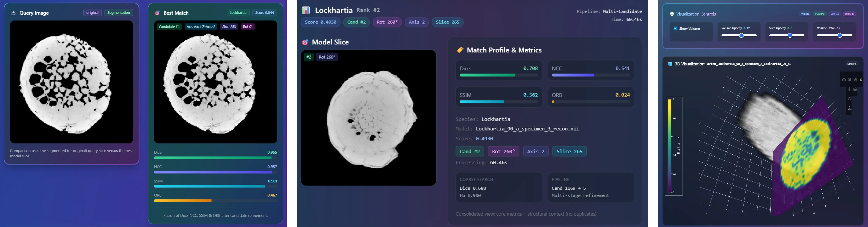Select the turntable rotation Z-axis icon
Screen dimensions: 868x227
tap(850, 108)
